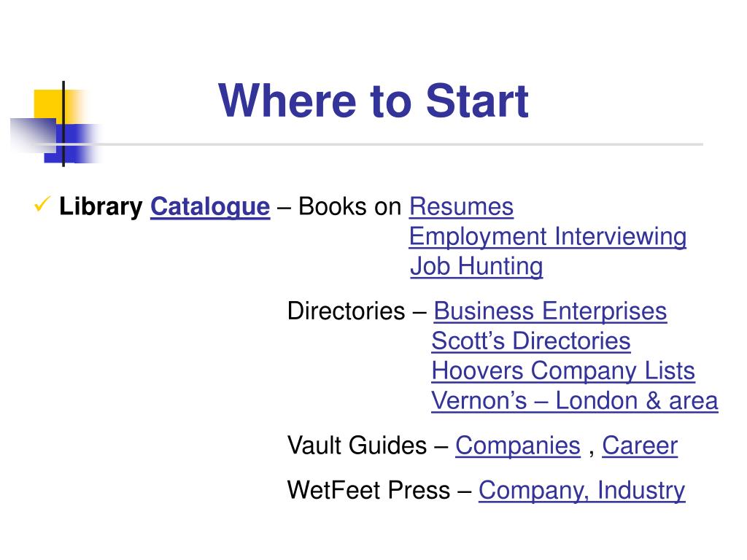Visit the Scott's Directories link
Screen dimensions: 747x560
[x=531, y=341]
